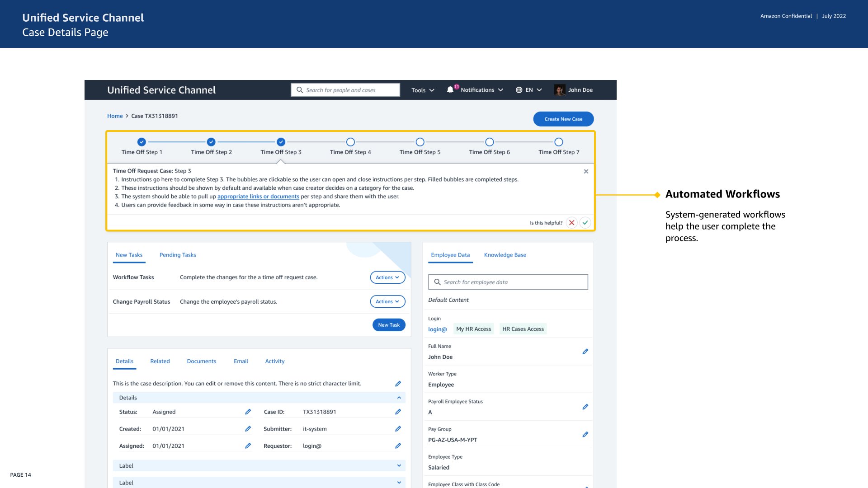Switch to the Pending Tasks tab

click(x=178, y=255)
